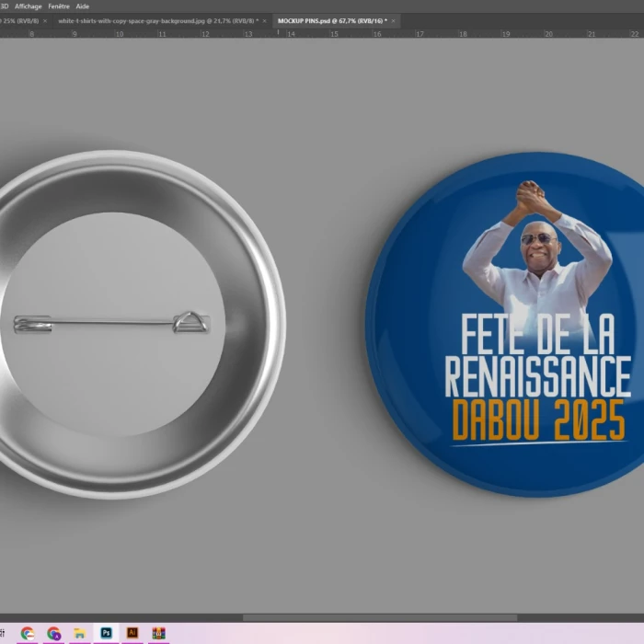This screenshot has height=644, width=644.
Task: Open File Explorer from the taskbar
Action: (80, 633)
